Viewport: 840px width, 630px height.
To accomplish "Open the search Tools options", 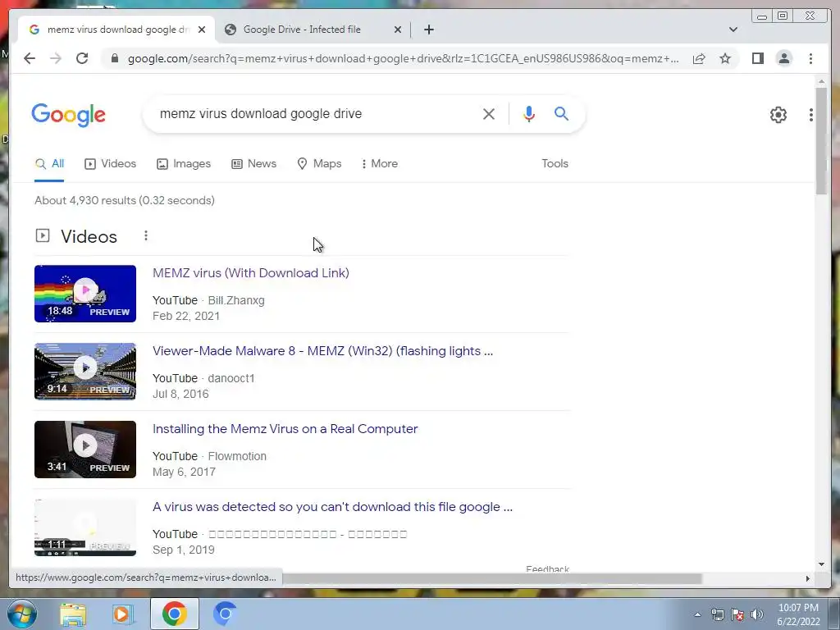I will point(555,163).
